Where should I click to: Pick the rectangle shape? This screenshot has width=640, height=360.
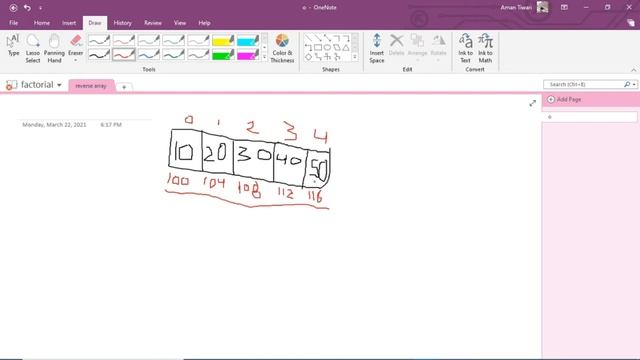[318, 47]
